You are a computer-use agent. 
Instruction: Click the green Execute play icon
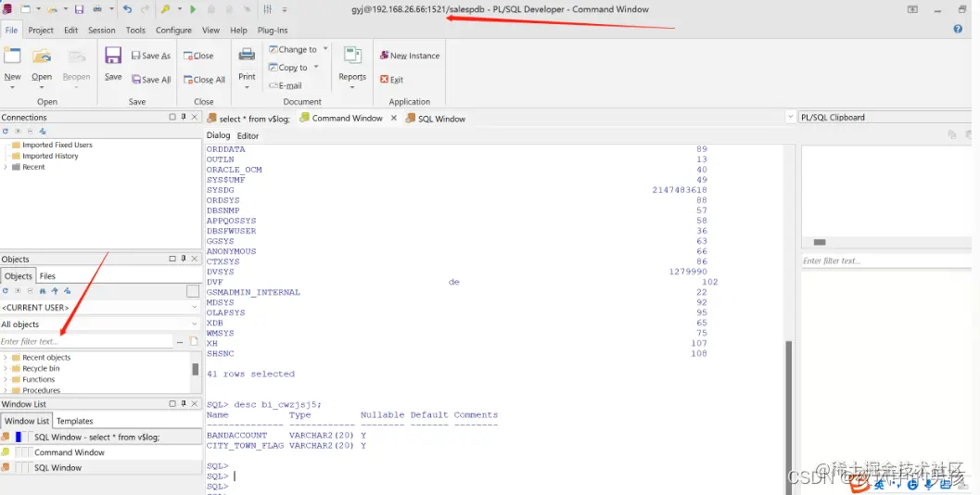tap(193, 8)
